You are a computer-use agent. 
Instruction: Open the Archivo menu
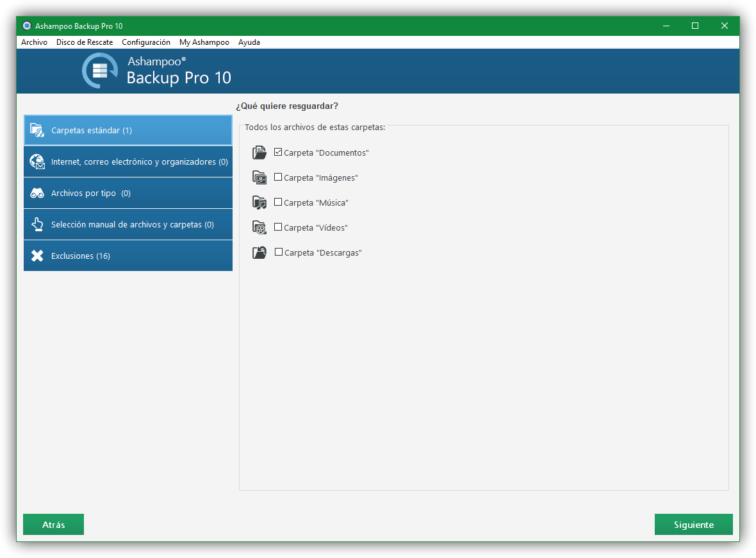[x=34, y=42]
